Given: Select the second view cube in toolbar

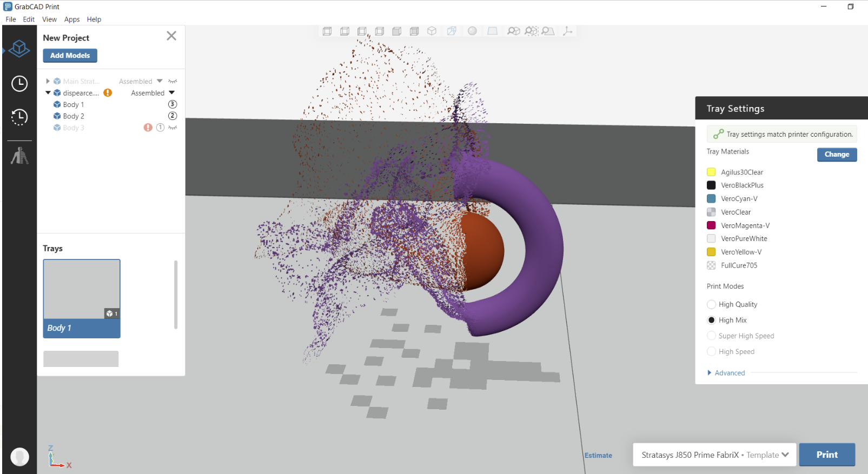Looking at the screenshot, I should point(344,31).
